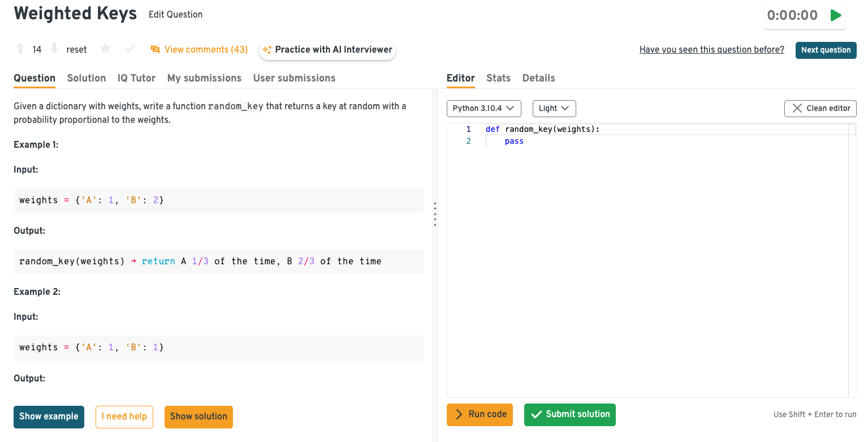868x442 pixels.
Task: Click the sparkle icon on AI Interviewer
Action: pos(267,50)
